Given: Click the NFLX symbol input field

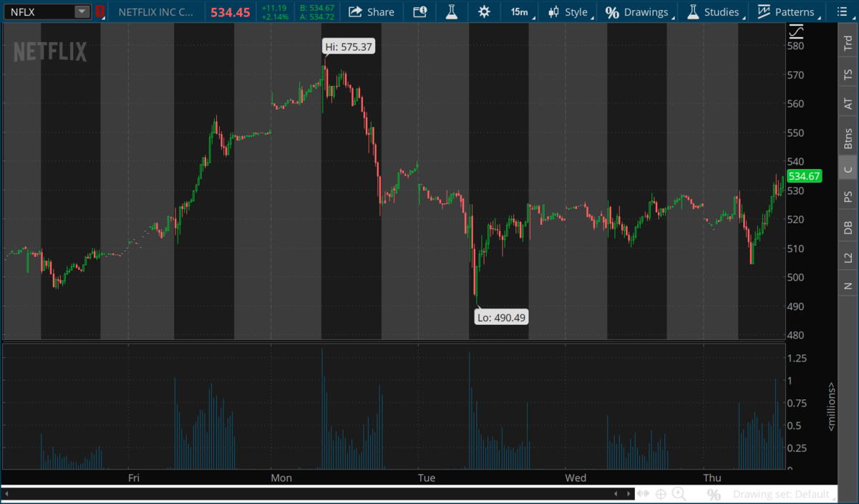Looking at the screenshot, I should point(39,11).
